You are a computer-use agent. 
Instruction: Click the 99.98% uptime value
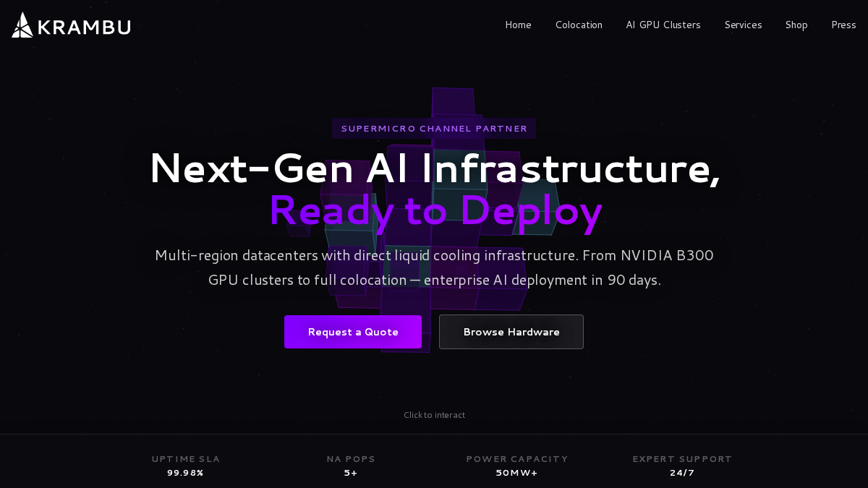pyautogui.click(x=186, y=473)
